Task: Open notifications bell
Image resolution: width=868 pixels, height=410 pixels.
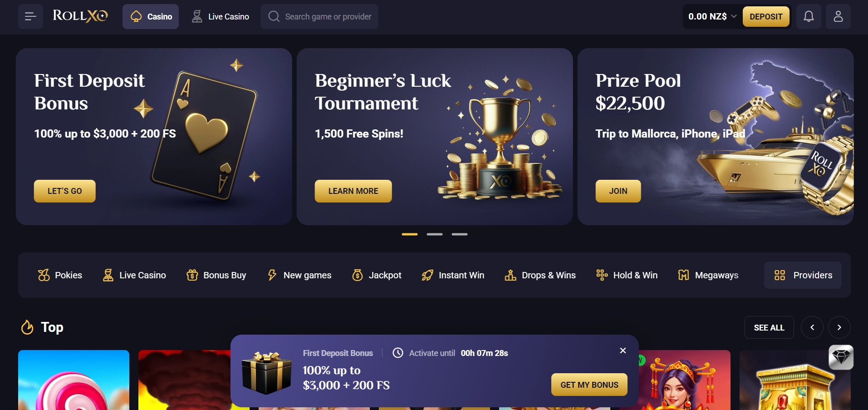Action: (x=809, y=17)
